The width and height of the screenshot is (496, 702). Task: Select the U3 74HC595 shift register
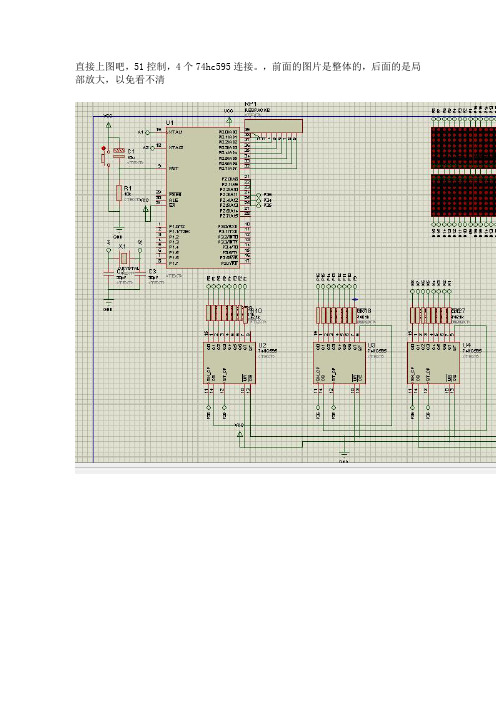(339, 363)
